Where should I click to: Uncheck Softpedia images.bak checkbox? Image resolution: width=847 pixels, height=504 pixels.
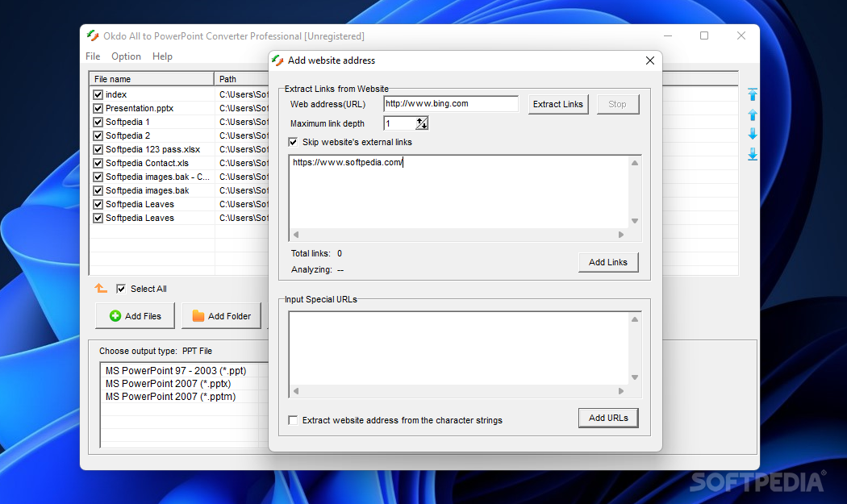tap(98, 190)
